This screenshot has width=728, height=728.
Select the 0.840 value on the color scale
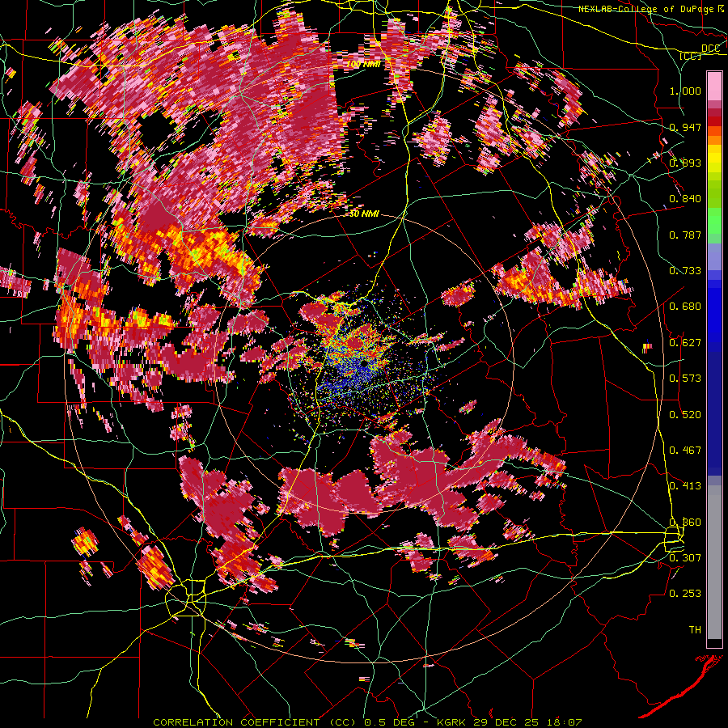pyautogui.click(x=685, y=199)
